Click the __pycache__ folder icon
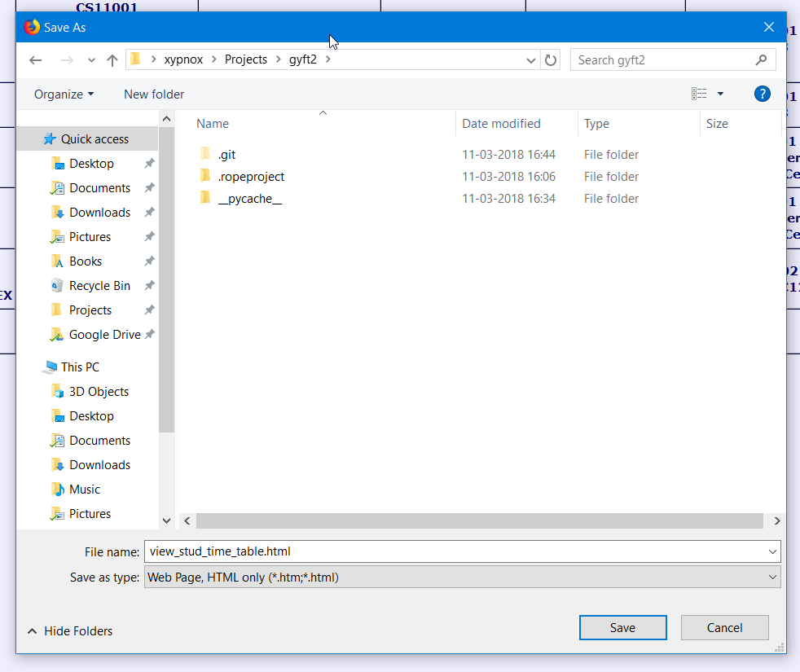The image size is (800, 672). pos(205,197)
